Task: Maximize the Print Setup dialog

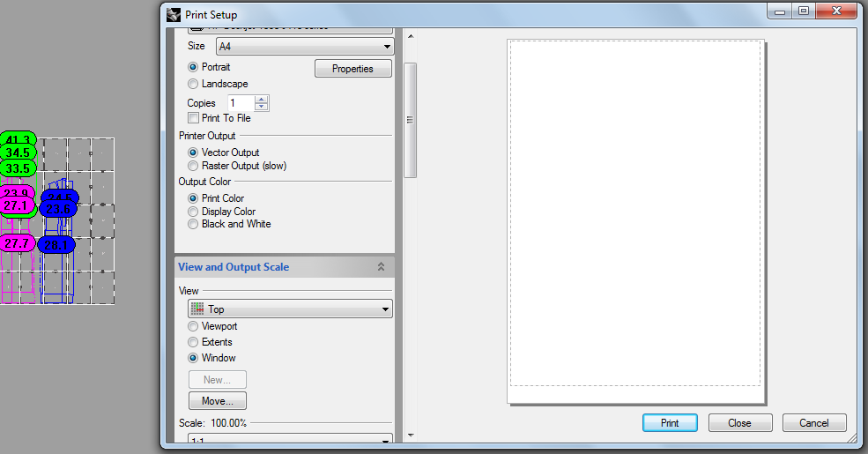Action: [x=804, y=11]
